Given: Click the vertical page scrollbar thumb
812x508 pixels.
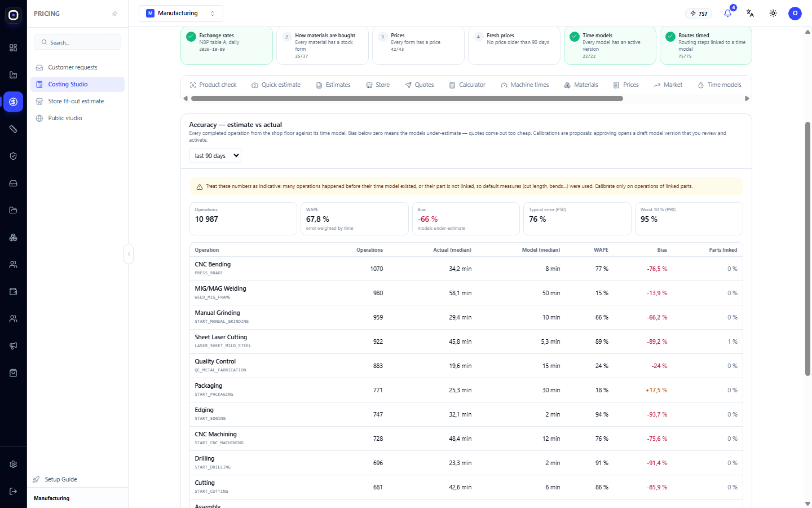Looking at the screenshot, I should coord(807,248).
